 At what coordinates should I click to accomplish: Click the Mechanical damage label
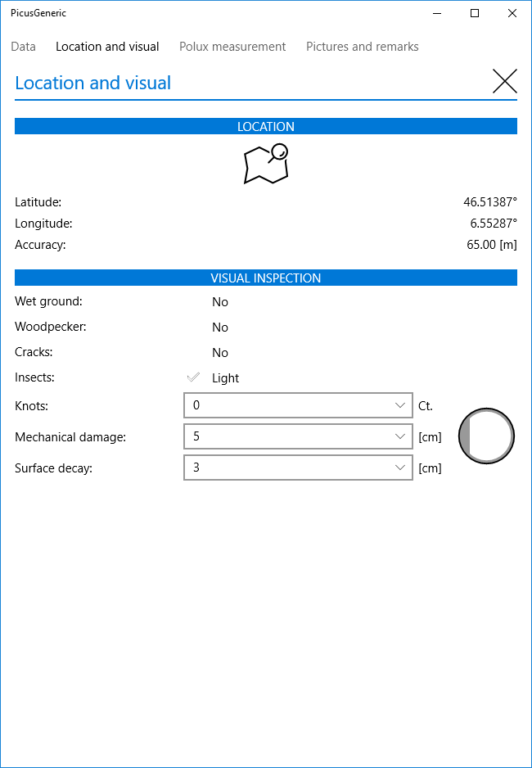tap(70, 437)
